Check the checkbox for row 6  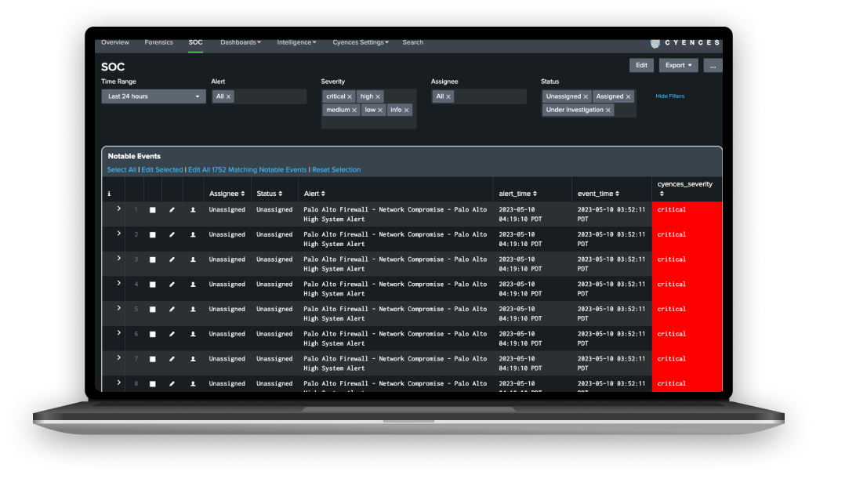(x=153, y=334)
